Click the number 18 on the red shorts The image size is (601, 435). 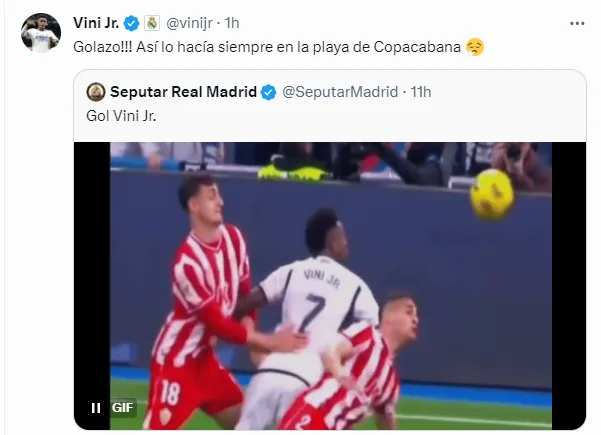(x=171, y=393)
